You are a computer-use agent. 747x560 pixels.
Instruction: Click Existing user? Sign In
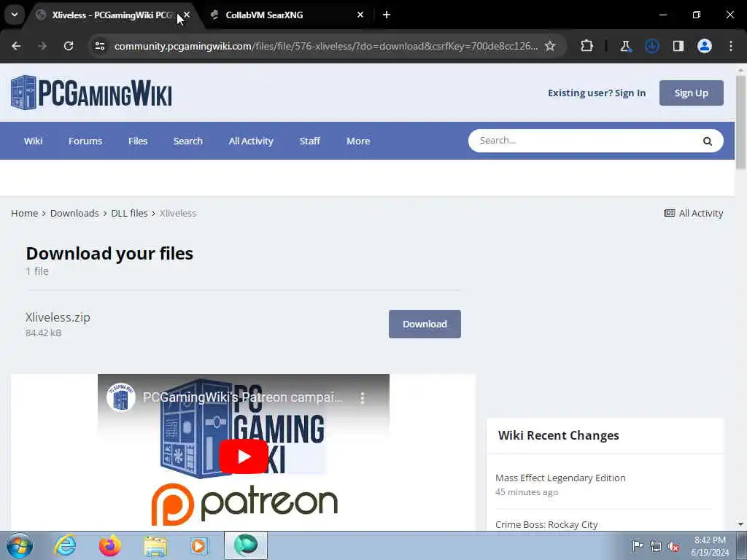pyautogui.click(x=597, y=93)
